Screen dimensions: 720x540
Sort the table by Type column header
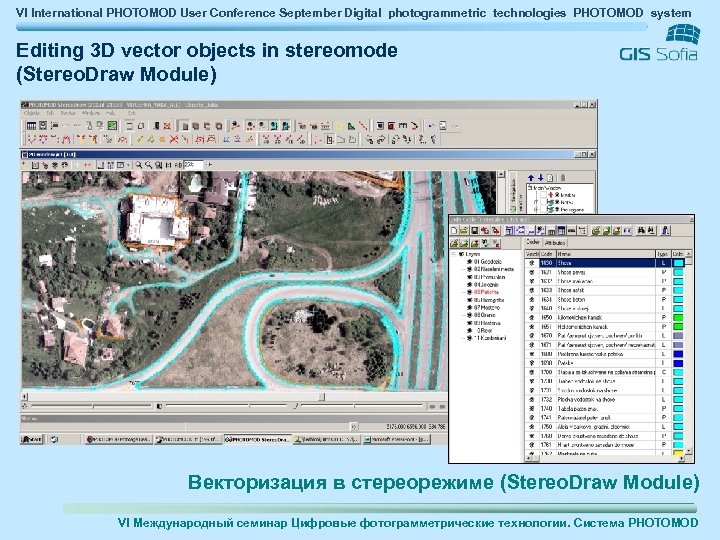[x=663, y=253]
